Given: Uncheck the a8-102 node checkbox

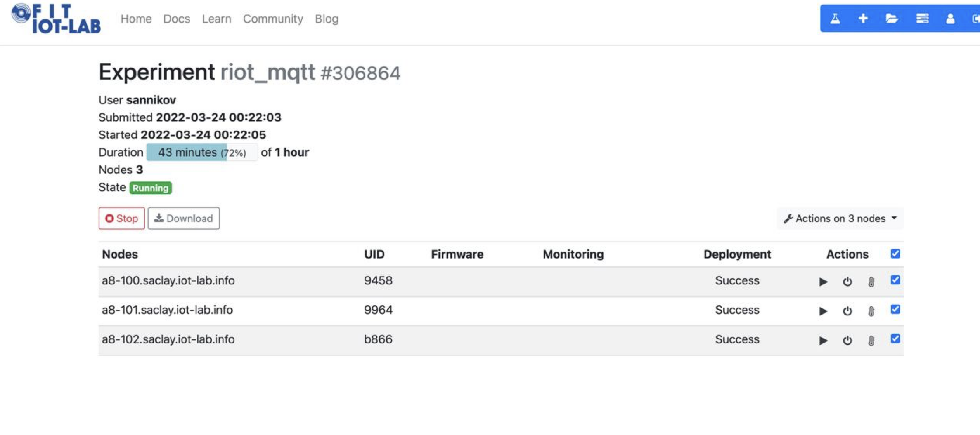Looking at the screenshot, I should pos(895,339).
